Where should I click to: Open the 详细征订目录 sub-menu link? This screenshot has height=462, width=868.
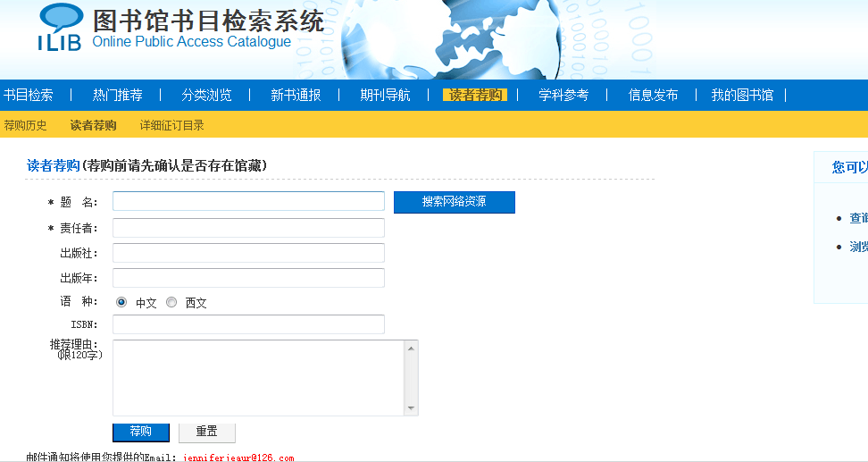coord(171,125)
